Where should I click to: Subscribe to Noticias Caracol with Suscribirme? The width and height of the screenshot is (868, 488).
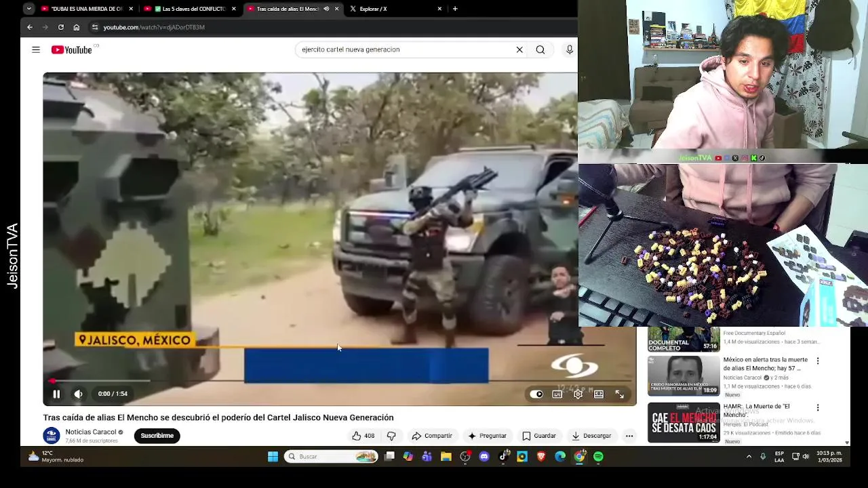[x=157, y=436]
